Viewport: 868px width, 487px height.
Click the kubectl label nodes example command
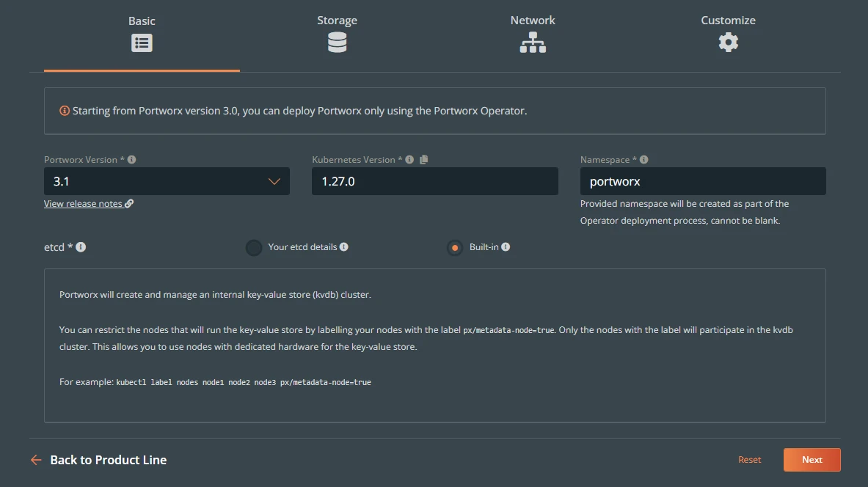pyautogui.click(x=244, y=382)
